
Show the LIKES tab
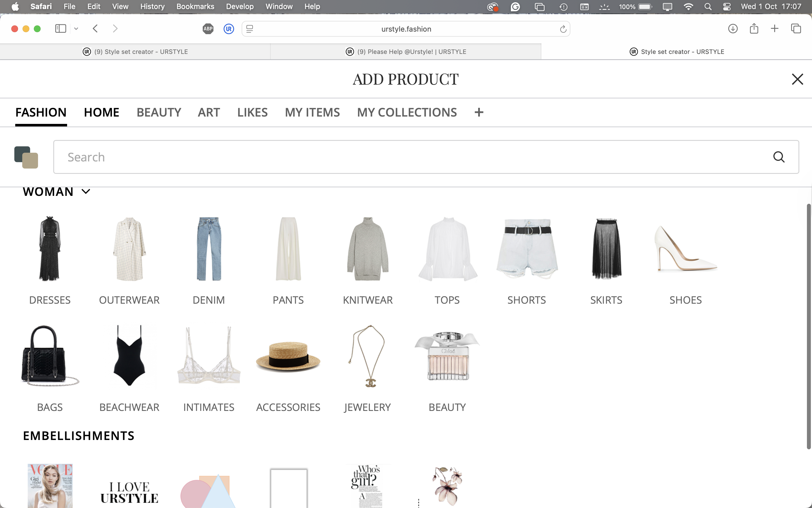252,112
